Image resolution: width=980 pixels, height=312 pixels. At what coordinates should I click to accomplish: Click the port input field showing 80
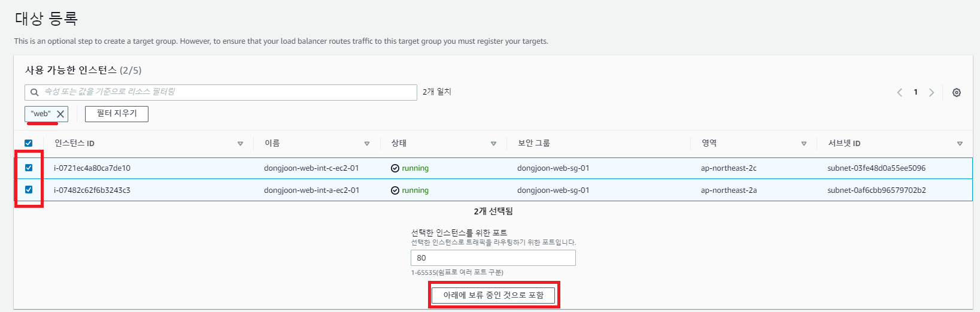pyautogui.click(x=493, y=258)
